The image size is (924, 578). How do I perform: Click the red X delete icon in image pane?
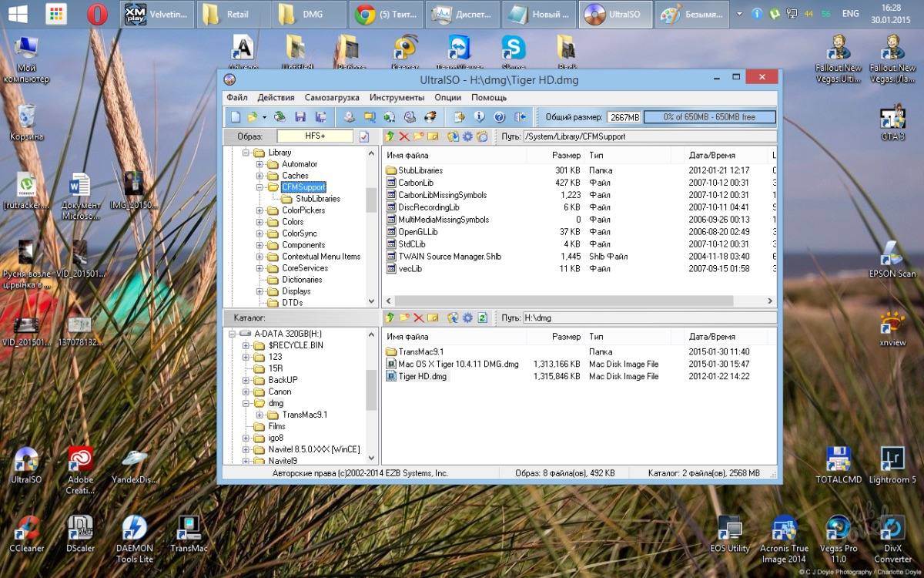pos(404,136)
